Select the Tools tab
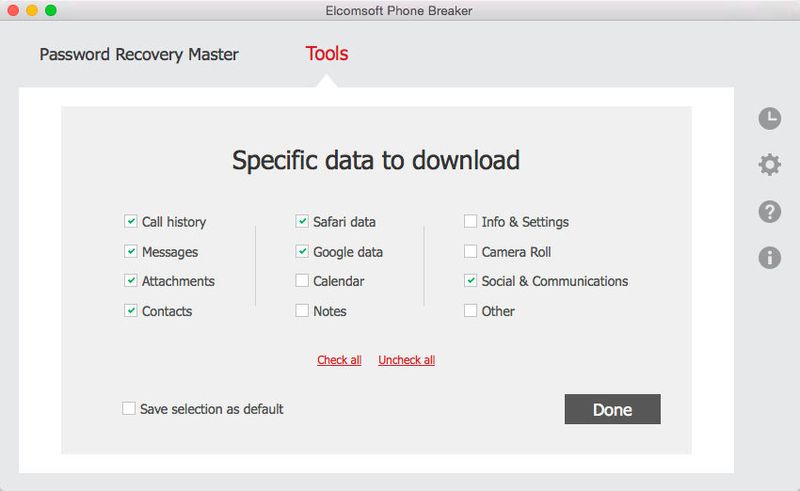Viewport: 800px width, 491px height. [x=327, y=54]
